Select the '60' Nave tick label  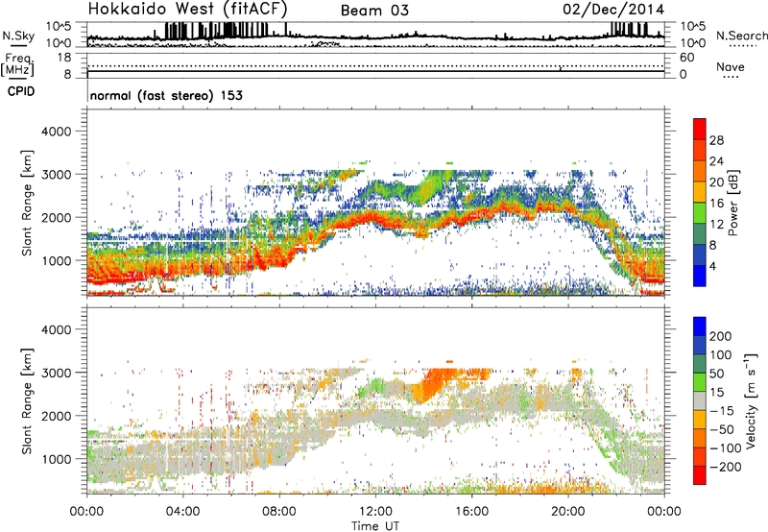[x=686, y=58]
